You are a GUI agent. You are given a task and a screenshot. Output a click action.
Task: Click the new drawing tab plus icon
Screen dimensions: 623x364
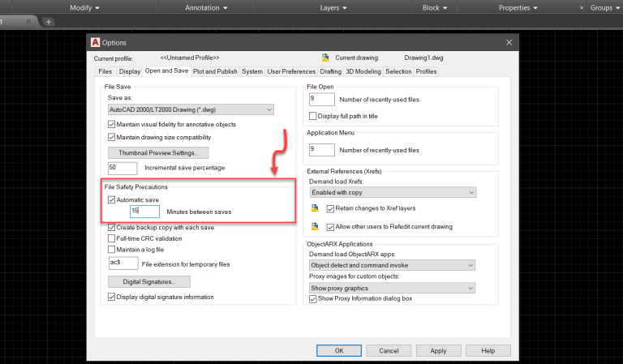49,21
